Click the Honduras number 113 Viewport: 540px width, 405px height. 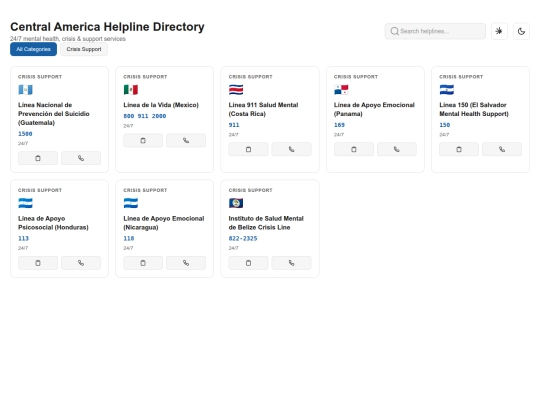click(x=23, y=238)
